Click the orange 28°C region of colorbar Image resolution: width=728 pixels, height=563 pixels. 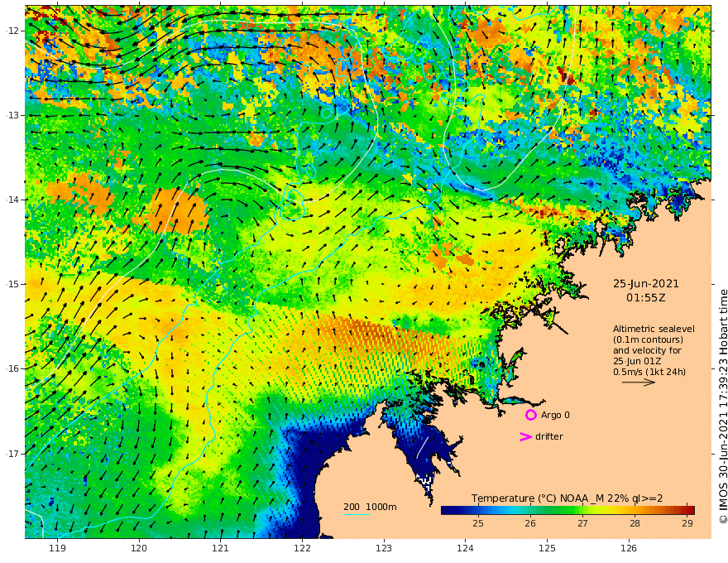point(635,510)
